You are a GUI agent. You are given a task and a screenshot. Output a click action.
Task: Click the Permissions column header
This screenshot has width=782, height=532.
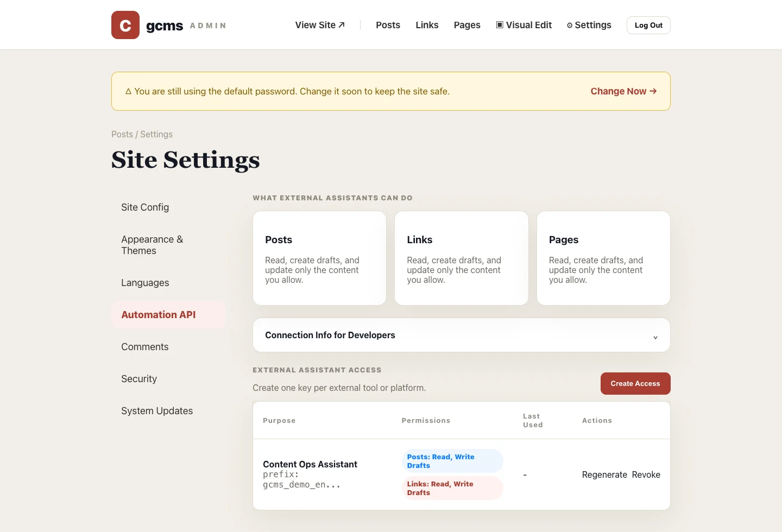click(x=426, y=421)
